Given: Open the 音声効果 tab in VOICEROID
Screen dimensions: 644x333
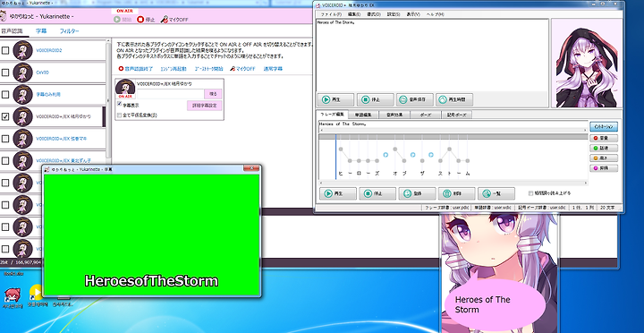Looking at the screenshot, I should point(394,115).
